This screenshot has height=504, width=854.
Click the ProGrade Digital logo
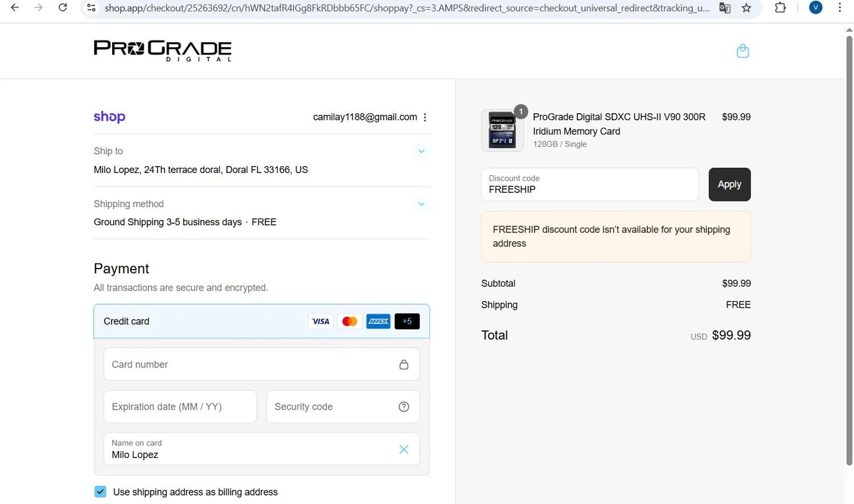[163, 51]
